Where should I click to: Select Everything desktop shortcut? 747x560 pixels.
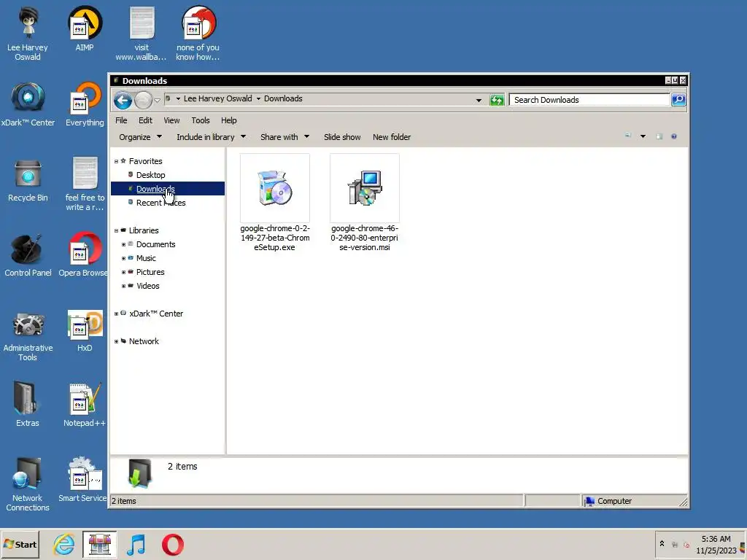pyautogui.click(x=85, y=104)
